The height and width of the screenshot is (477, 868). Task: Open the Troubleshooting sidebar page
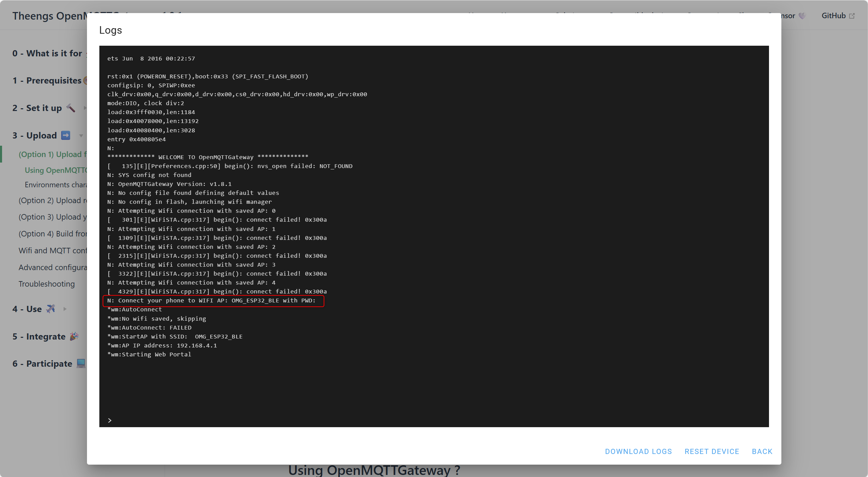point(46,284)
